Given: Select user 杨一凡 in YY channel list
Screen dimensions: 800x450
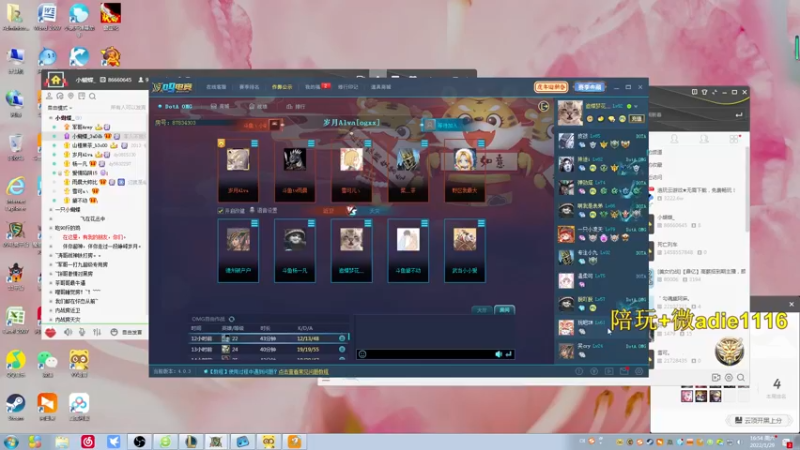Looking at the screenshot, I should (x=79, y=164).
